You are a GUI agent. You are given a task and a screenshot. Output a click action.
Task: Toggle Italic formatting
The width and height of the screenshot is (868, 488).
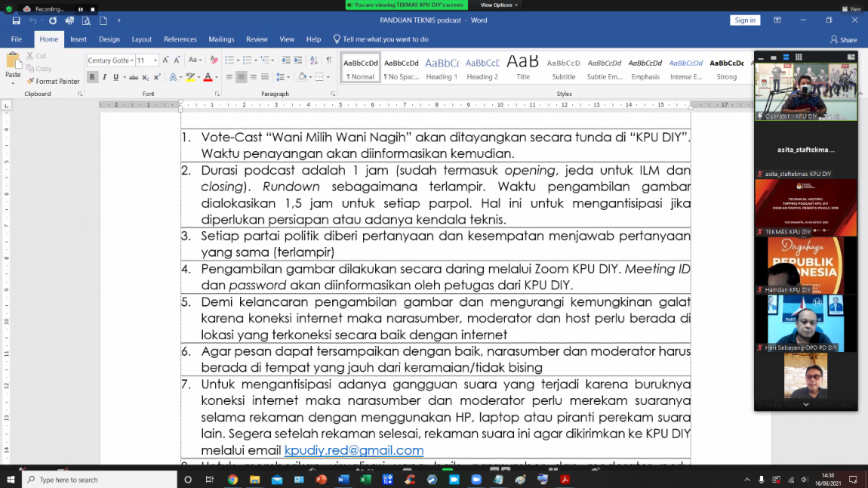(104, 77)
